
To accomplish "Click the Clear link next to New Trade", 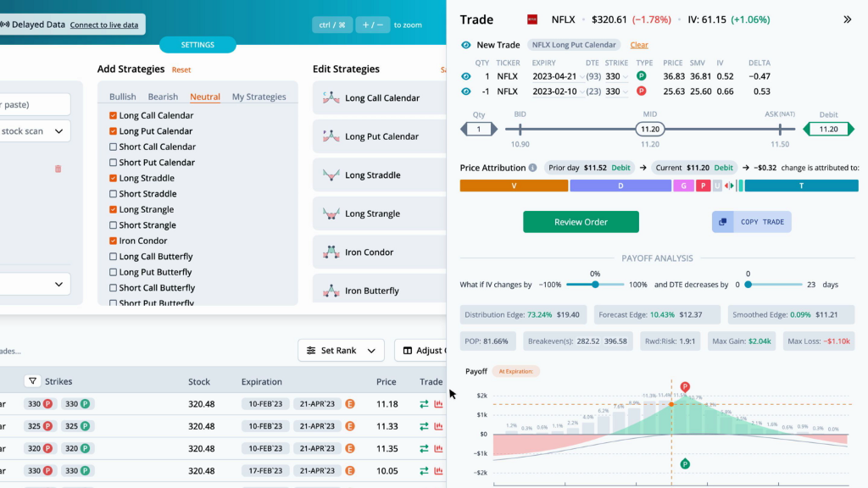I will (639, 45).
